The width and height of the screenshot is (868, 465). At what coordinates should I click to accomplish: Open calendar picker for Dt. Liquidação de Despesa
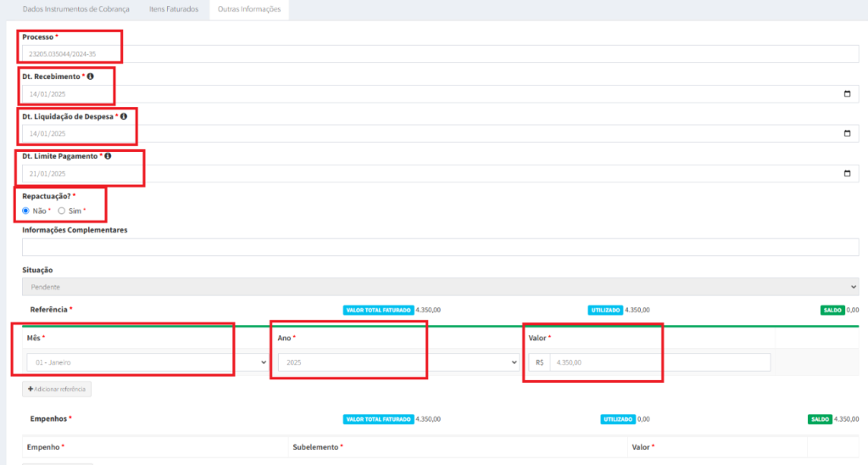pyautogui.click(x=847, y=133)
